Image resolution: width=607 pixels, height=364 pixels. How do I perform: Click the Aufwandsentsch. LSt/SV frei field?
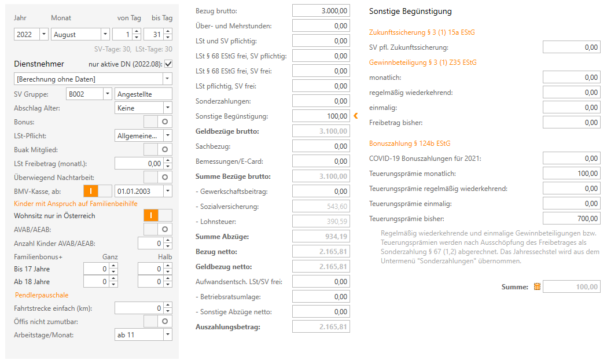pos(321,281)
